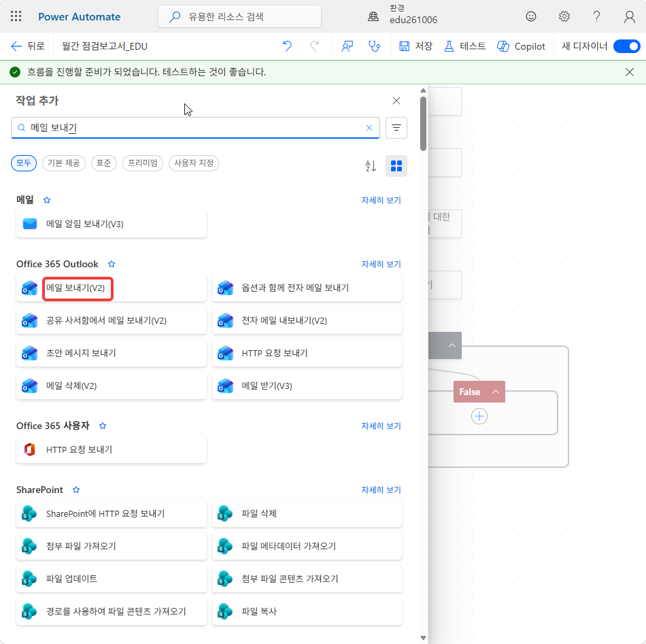Click the panel scrollbar down arrow
This screenshot has height=644, width=646.
tap(423, 638)
